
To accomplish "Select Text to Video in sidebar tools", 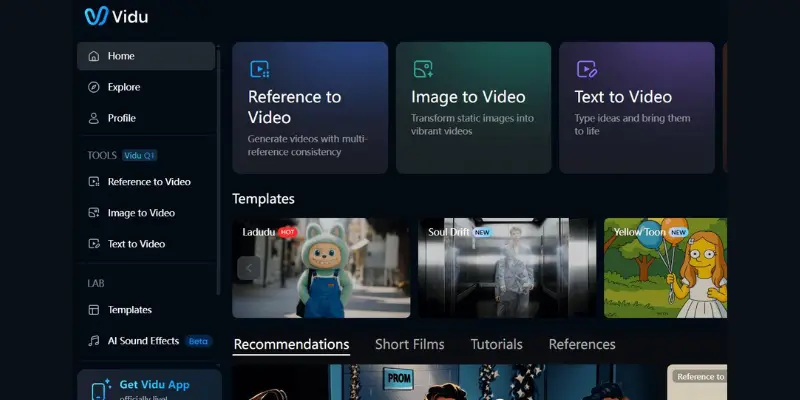I will click(146, 244).
